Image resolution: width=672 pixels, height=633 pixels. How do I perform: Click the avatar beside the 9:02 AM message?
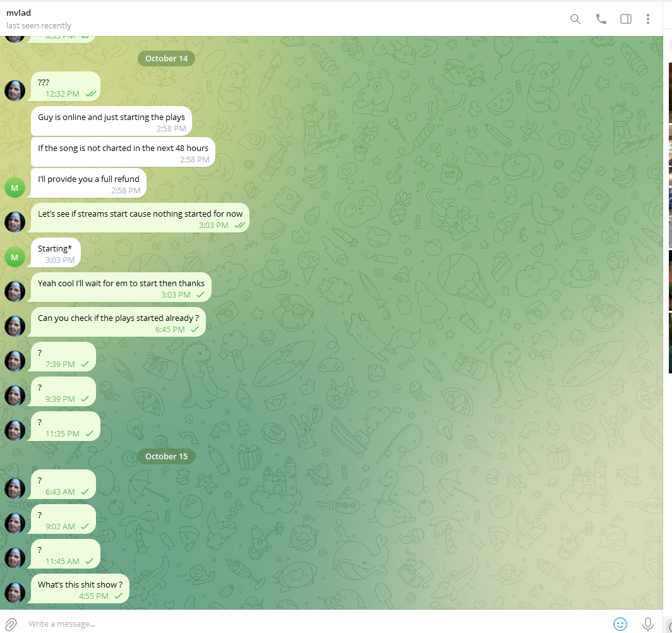point(15,523)
